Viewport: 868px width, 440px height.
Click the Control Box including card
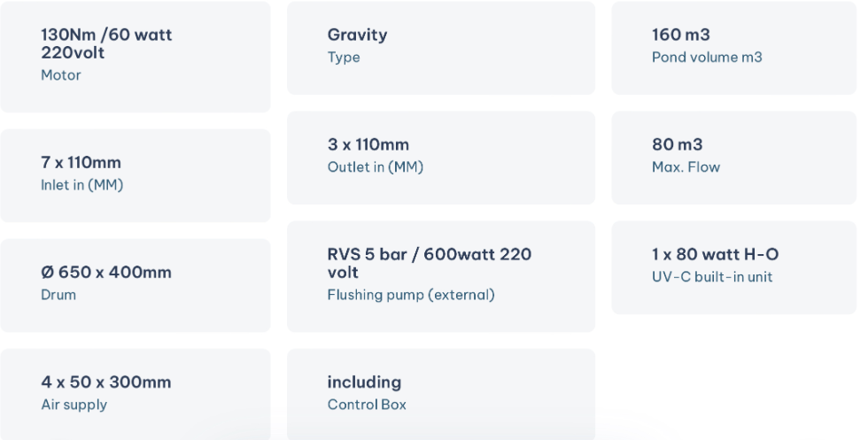pyautogui.click(x=441, y=394)
